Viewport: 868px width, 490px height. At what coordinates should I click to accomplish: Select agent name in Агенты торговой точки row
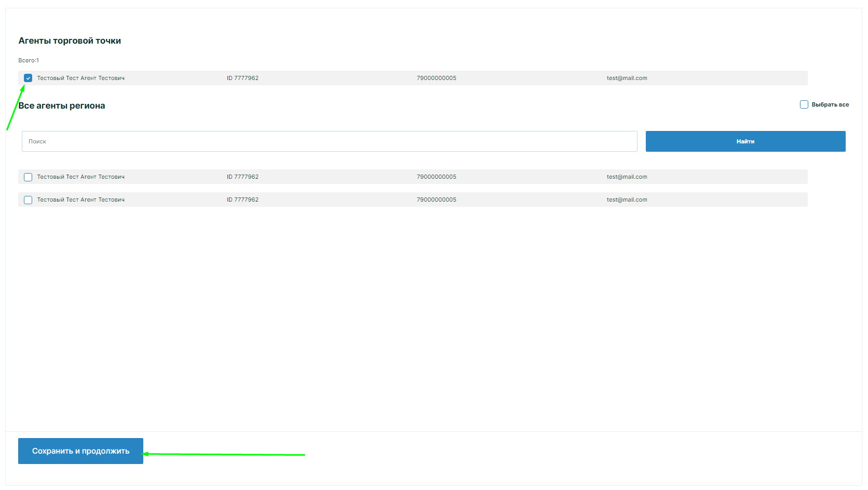coord(80,78)
